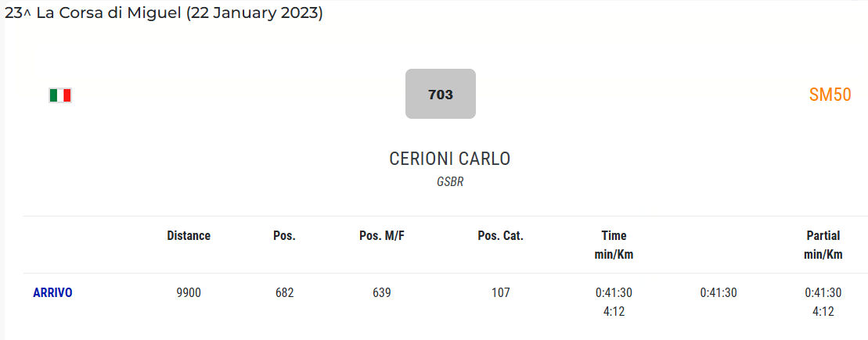
Task: Click the Pos. Cat. column header
Action: click(x=500, y=235)
